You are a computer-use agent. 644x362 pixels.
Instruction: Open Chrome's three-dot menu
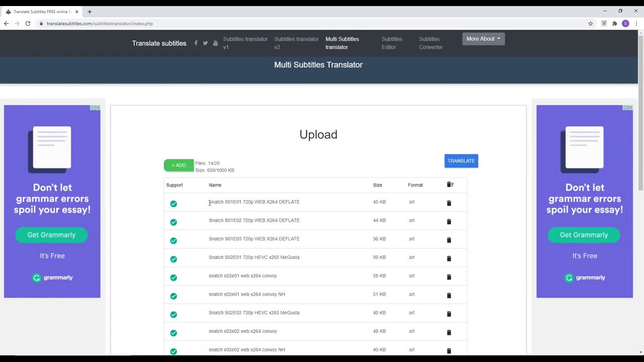[636, 24]
